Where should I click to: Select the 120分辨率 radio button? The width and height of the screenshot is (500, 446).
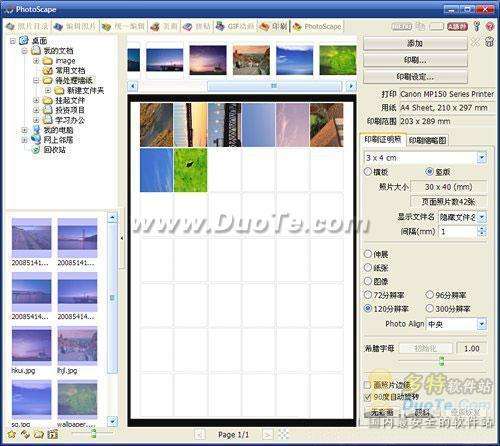click(368, 309)
